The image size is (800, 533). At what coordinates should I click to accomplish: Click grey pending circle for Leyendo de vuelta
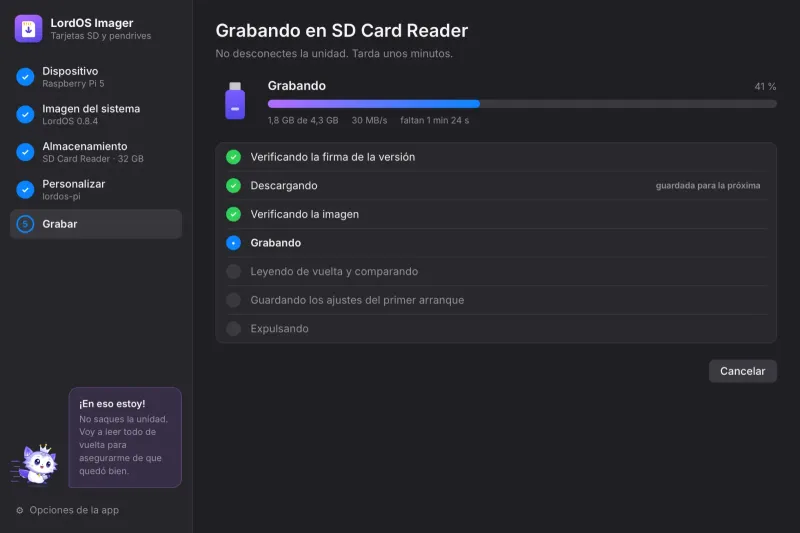(234, 271)
